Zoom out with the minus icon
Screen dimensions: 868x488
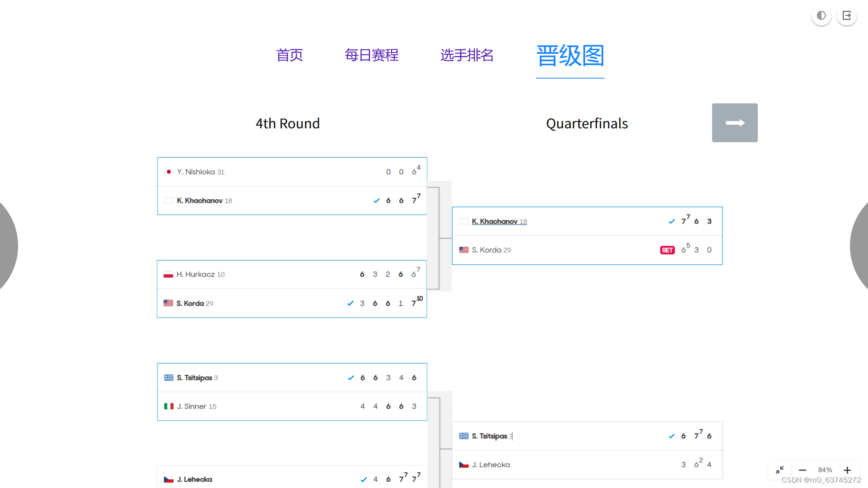802,470
